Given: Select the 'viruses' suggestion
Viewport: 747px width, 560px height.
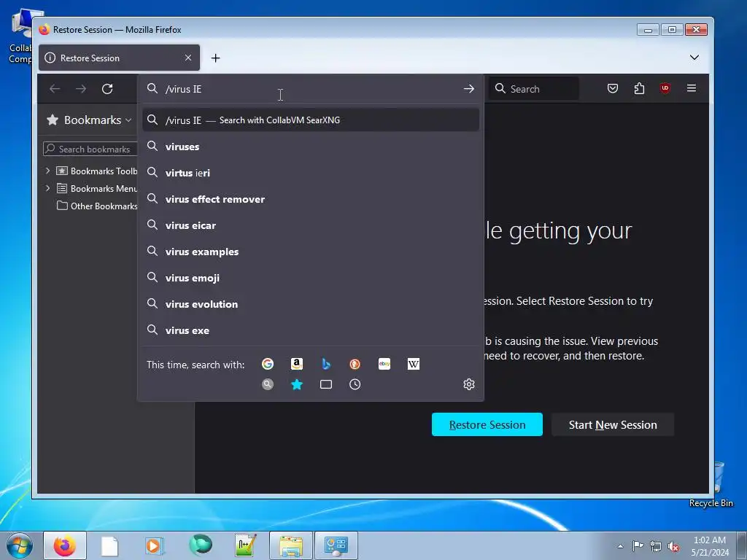Looking at the screenshot, I should tap(311, 147).
